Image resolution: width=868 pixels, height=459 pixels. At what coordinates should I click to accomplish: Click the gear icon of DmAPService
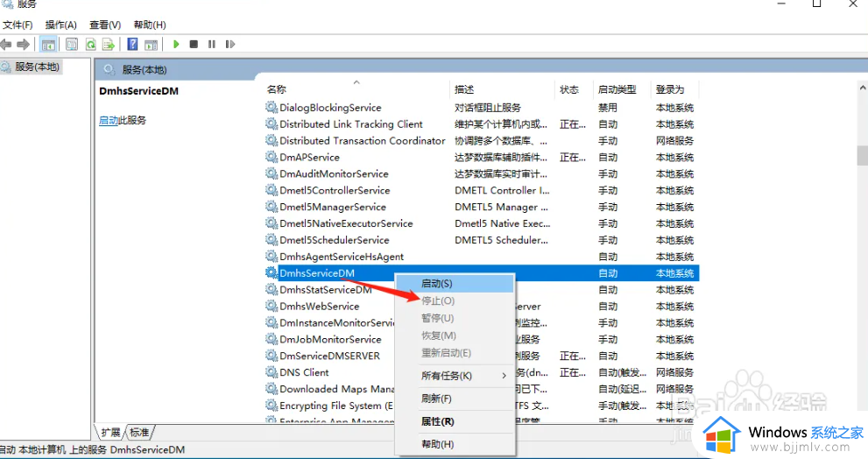[x=272, y=157]
